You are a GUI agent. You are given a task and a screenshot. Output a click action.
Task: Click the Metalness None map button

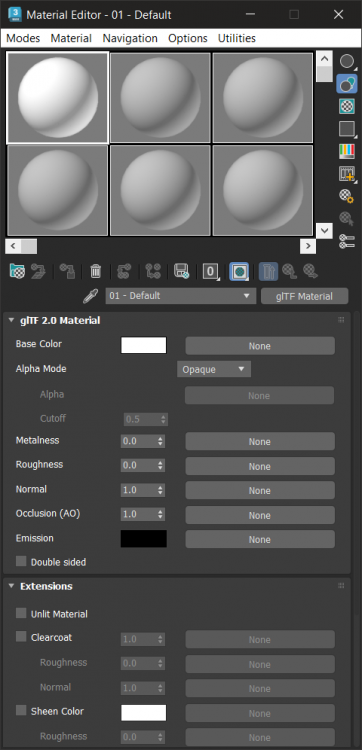coord(260,441)
